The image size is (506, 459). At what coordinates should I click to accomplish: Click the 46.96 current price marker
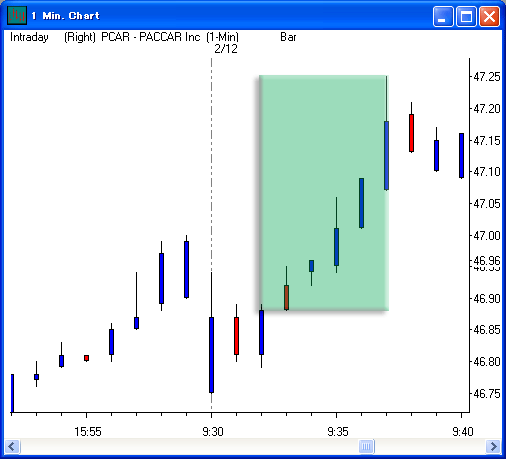[487, 260]
